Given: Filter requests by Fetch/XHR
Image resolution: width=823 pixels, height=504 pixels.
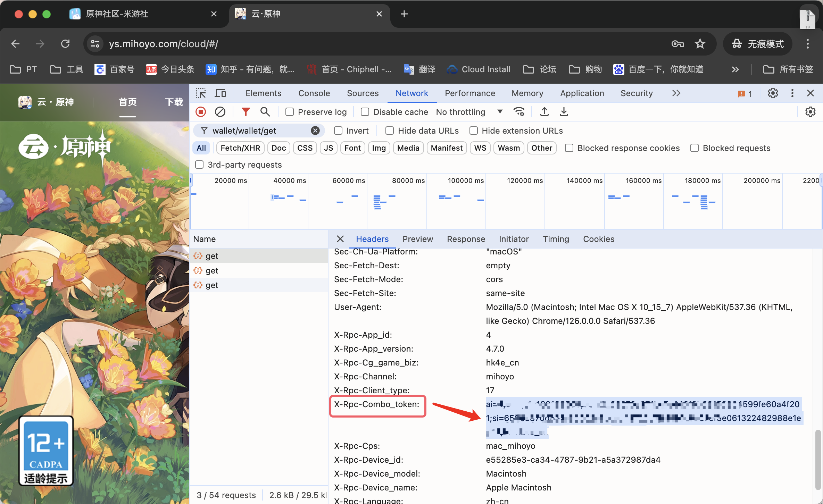Looking at the screenshot, I should point(240,148).
